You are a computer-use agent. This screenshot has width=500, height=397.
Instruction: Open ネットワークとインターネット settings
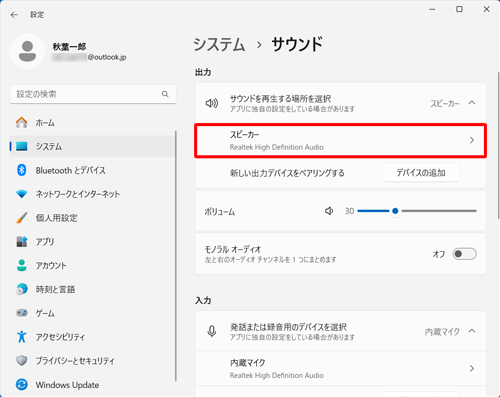point(92,194)
